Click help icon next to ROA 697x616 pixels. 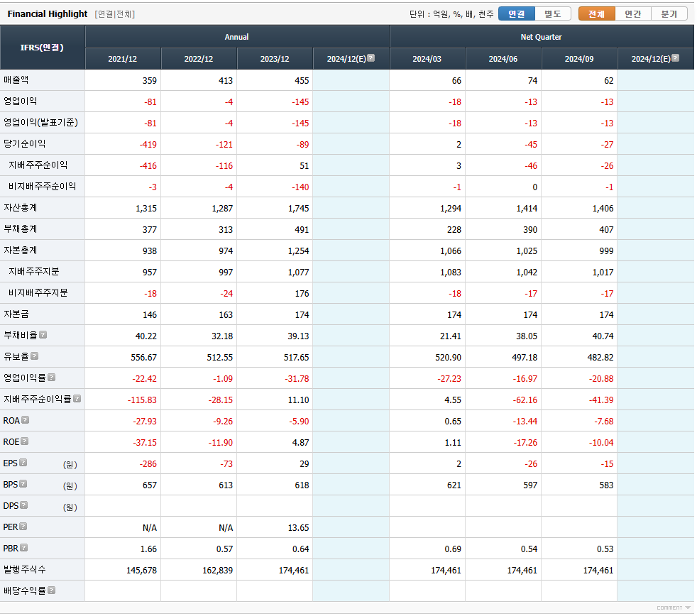point(26,420)
